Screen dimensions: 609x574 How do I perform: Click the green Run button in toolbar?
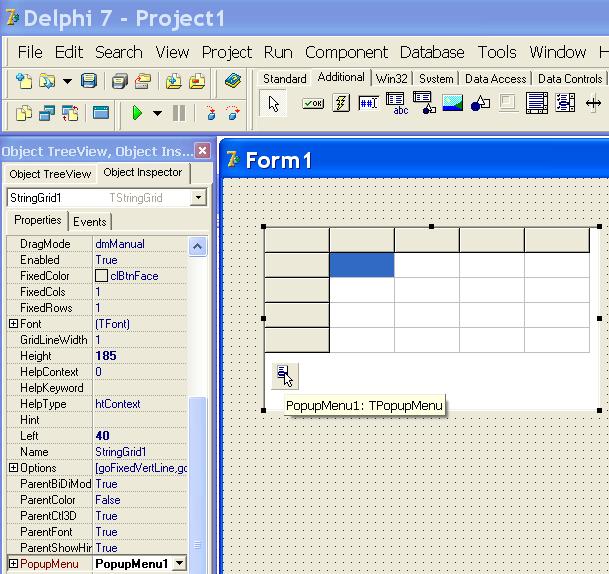137,113
